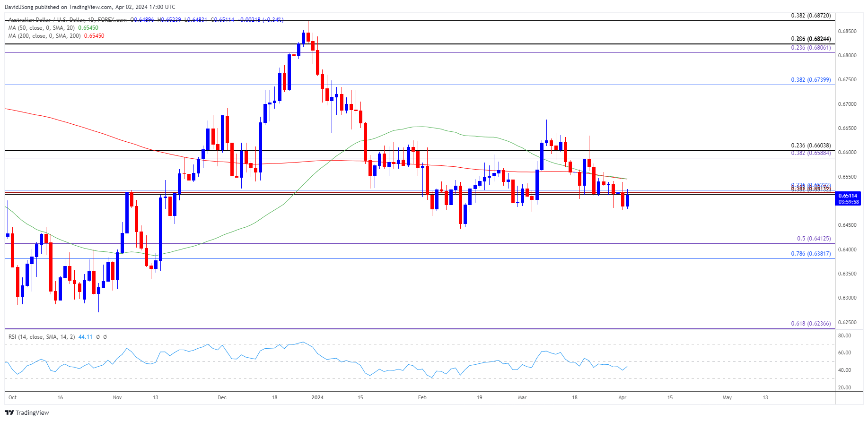Click the current price label 0.65114 on axis
The height and width of the screenshot is (421, 868).
coord(848,196)
